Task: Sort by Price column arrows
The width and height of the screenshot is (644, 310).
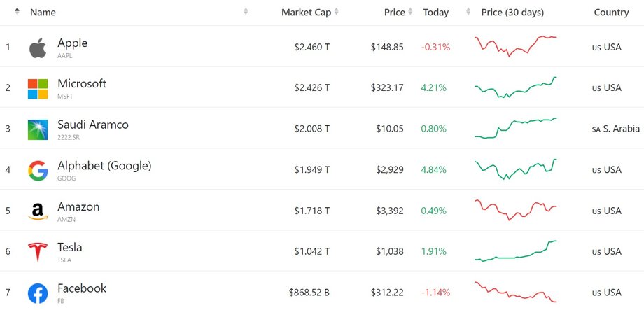Action: pos(410,11)
